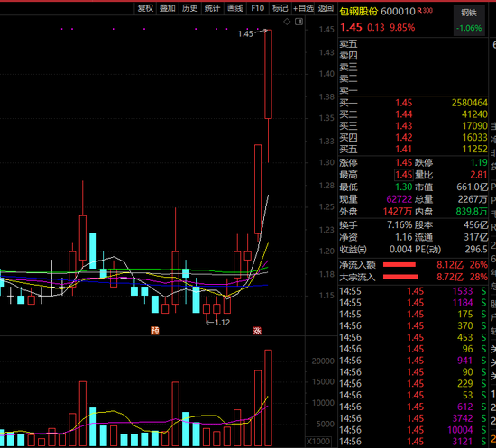496x448 pixels.
Task: Click the 净流入额 red bar
Action: 400,265
